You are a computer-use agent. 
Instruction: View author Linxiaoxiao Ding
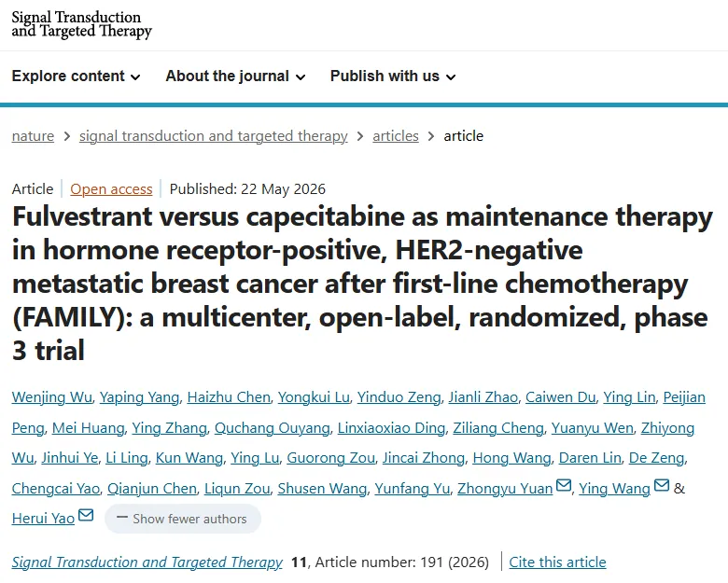(x=391, y=428)
